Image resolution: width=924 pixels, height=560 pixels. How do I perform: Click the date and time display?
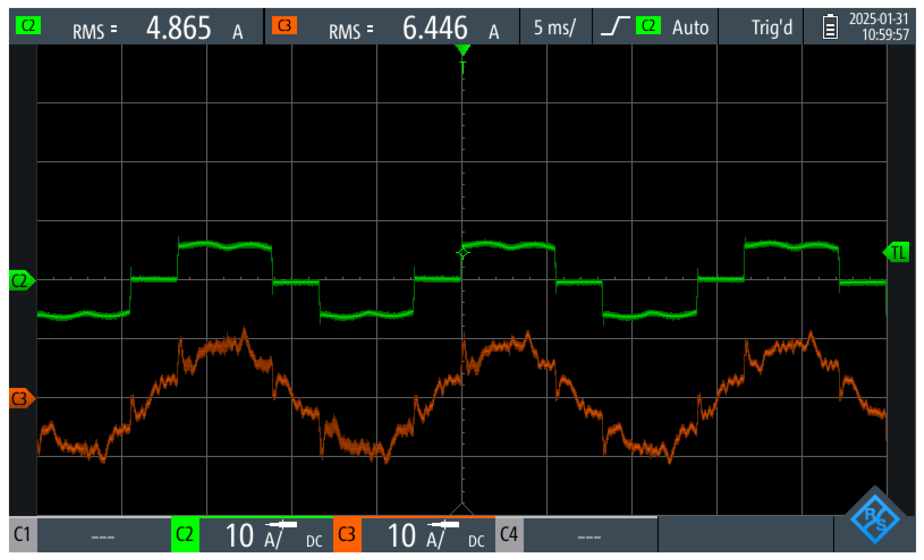pyautogui.click(x=879, y=27)
